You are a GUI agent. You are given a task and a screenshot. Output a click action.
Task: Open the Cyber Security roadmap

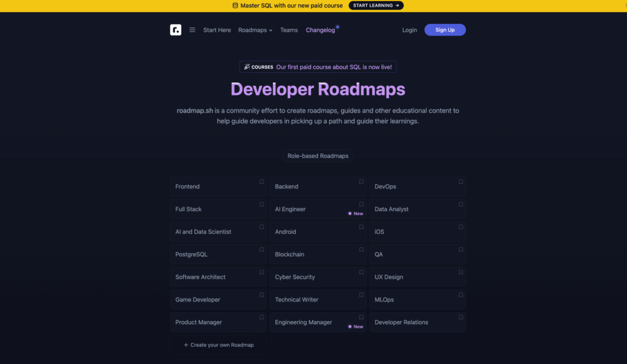click(x=318, y=277)
